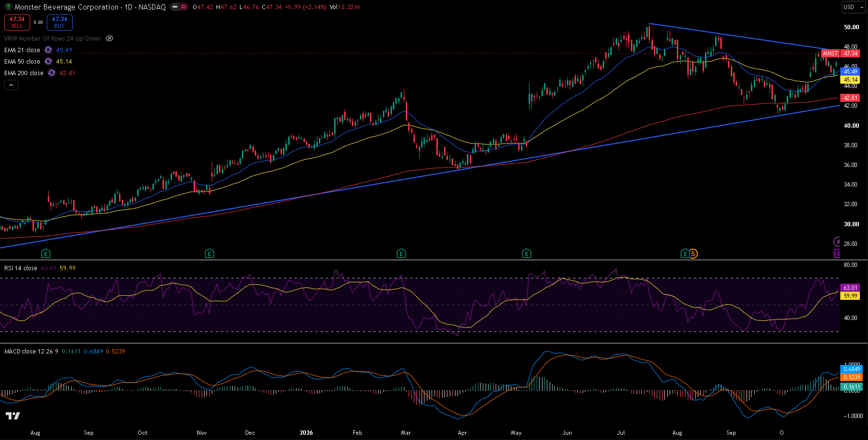Click the refresh icon next to EMA 50
Viewport: 868px width, 440px height.
point(48,61)
